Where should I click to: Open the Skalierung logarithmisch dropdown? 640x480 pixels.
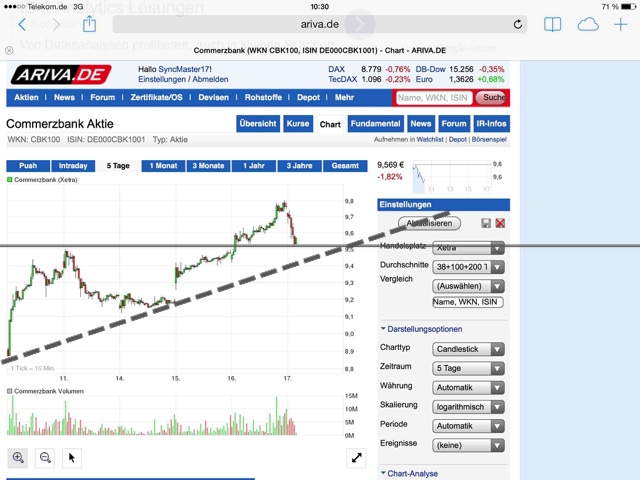[468, 407]
